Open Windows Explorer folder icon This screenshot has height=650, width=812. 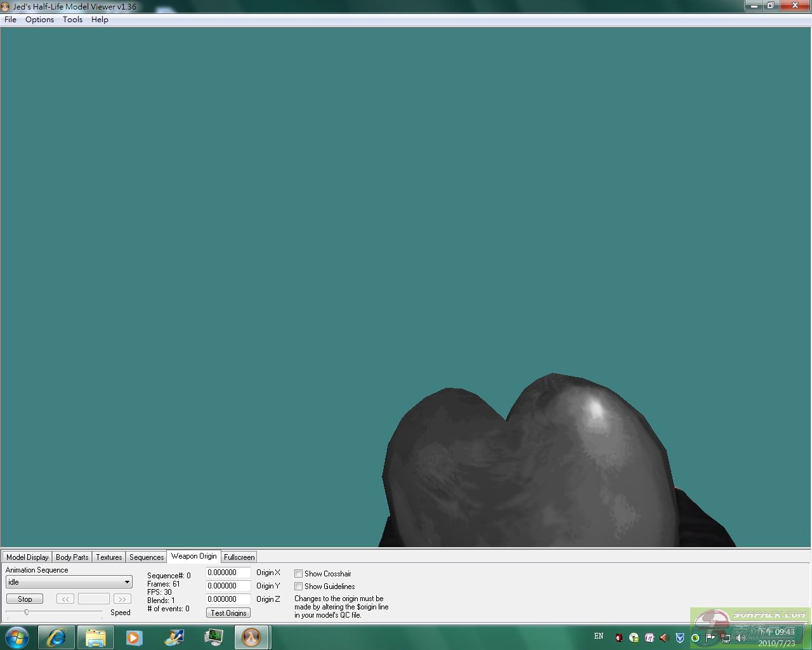(x=95, y=637)
